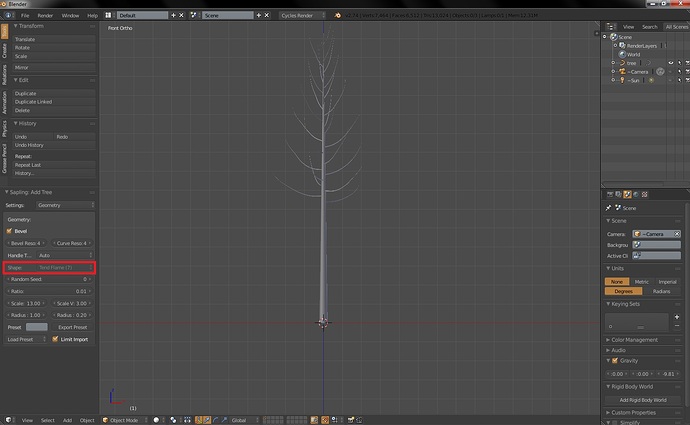Image resolution: width=690 pixels, height=425 pixels.
Task: Open the File menu
Action: [x=25, y=15]
